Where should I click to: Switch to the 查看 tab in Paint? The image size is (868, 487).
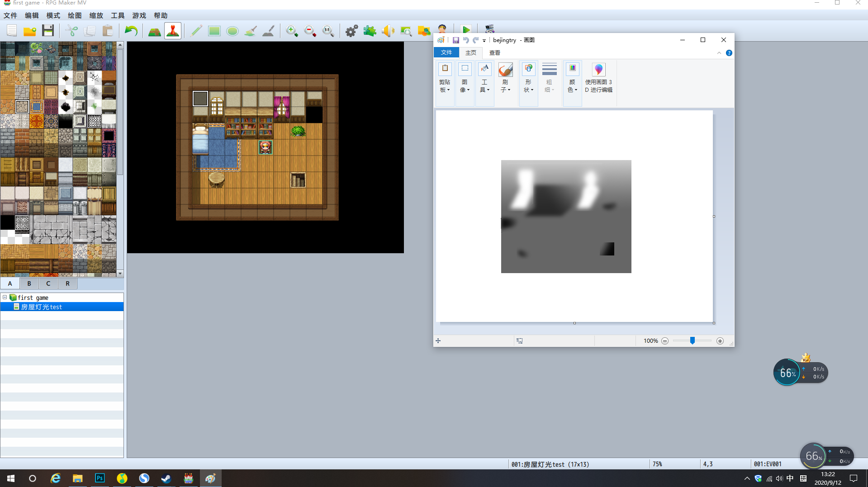(495, 53)
